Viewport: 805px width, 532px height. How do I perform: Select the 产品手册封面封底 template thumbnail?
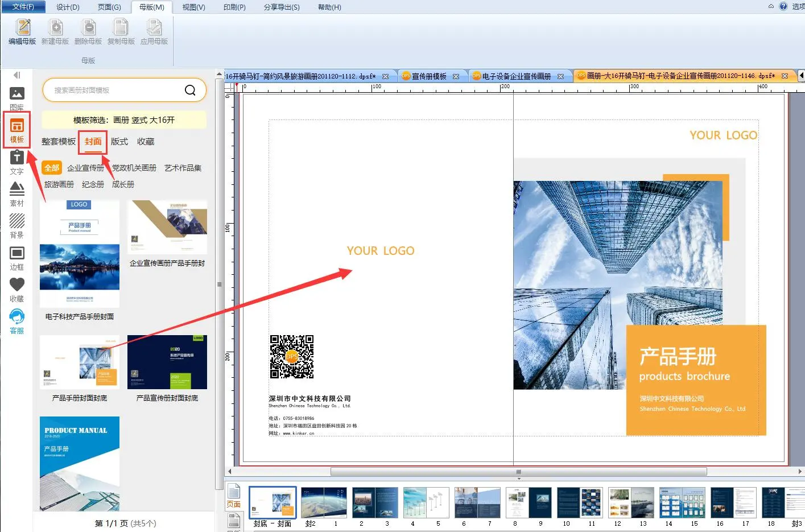coord(80,362)
